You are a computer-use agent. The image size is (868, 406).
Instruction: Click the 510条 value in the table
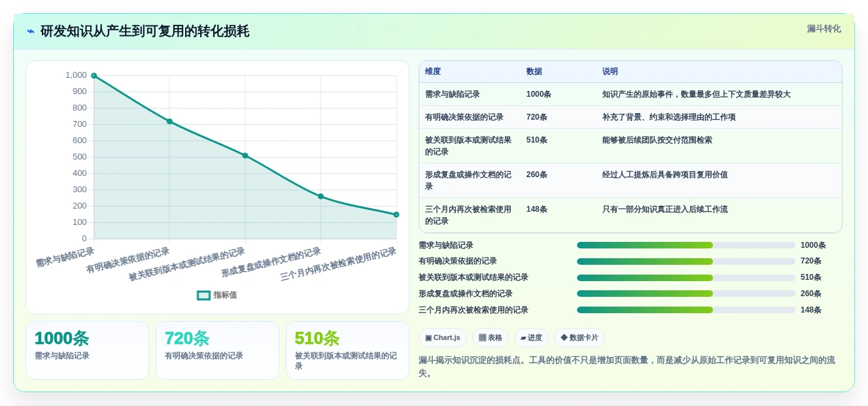pos(537,140)
